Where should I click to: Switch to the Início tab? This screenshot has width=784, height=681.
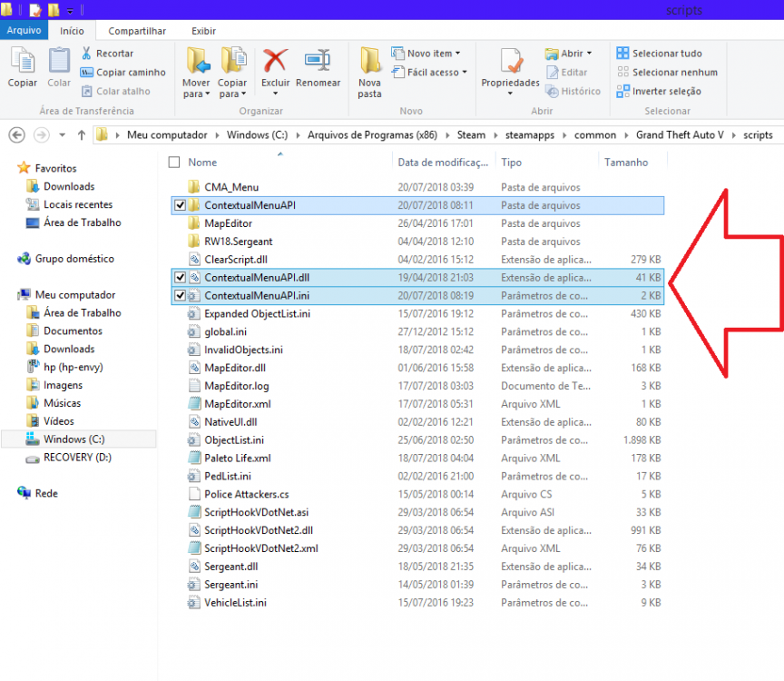(x=72, y=31)
